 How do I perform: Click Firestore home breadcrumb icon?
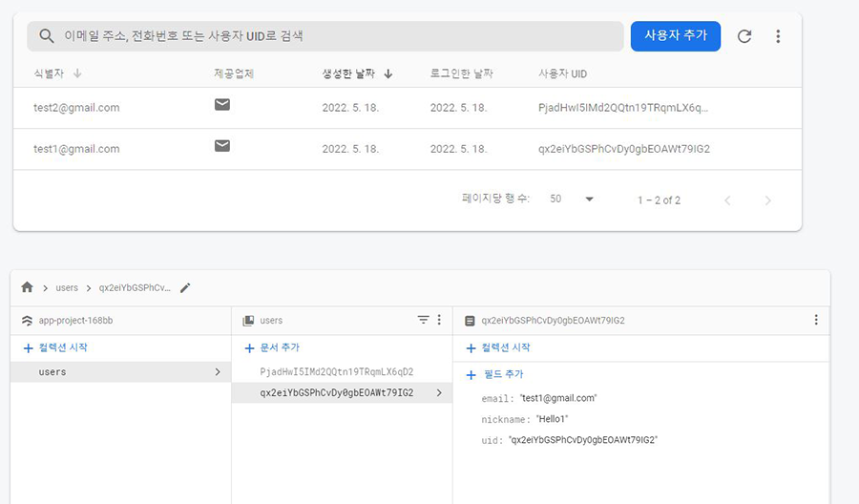(27, 287)
